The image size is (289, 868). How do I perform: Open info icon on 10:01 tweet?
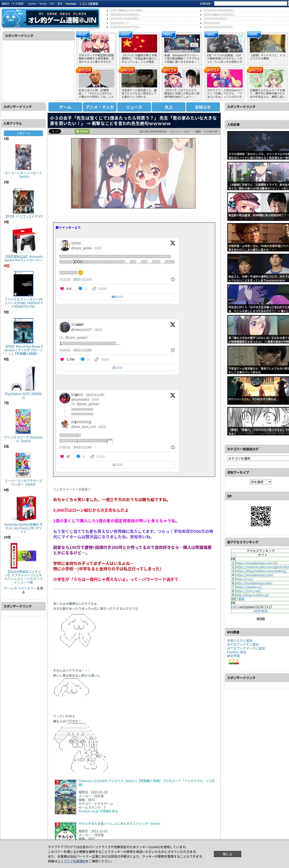(x=173, y=350)
